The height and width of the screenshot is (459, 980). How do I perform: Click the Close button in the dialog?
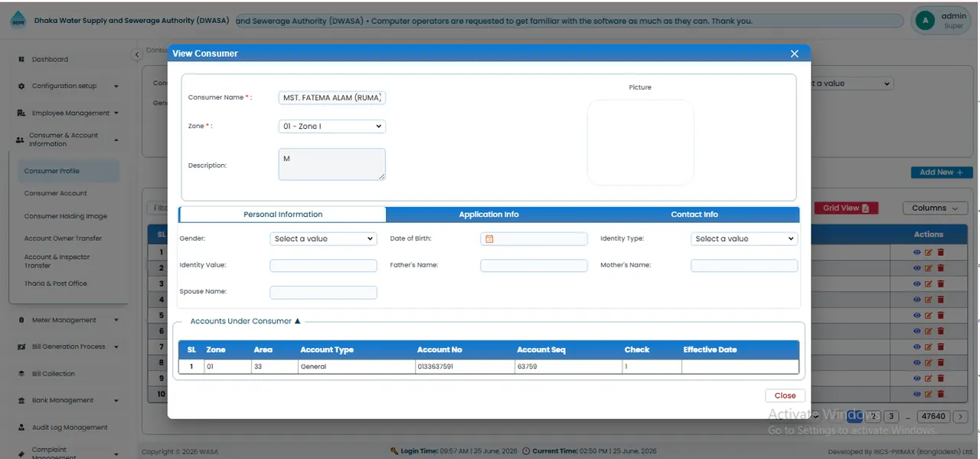click(785, 395)
